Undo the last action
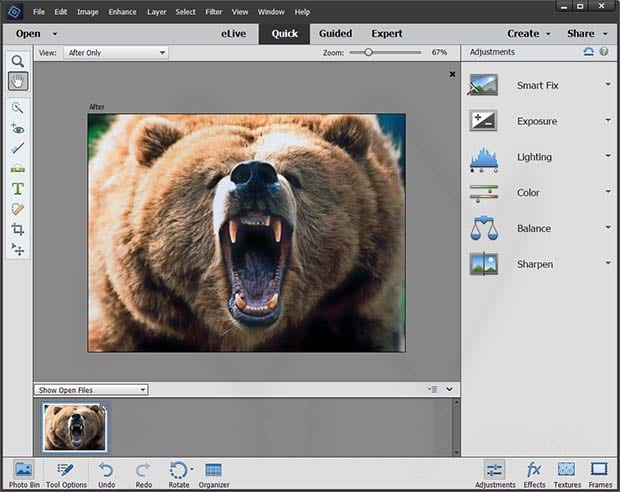 click(x=106, y=475)
